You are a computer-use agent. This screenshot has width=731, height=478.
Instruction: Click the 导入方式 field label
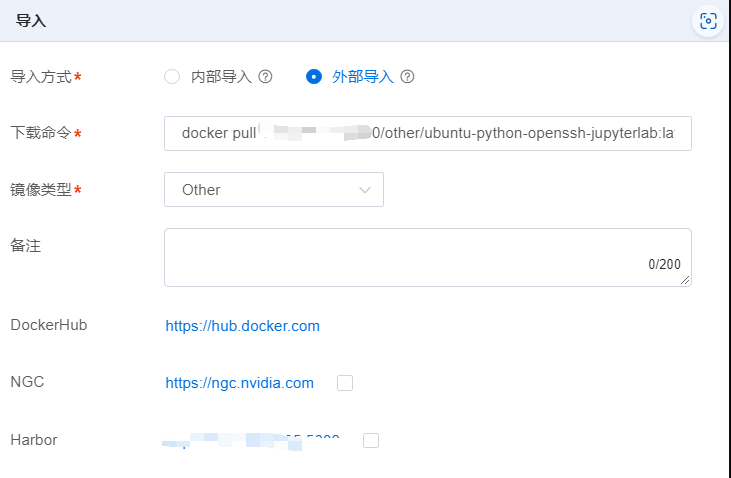click(40, 77)
